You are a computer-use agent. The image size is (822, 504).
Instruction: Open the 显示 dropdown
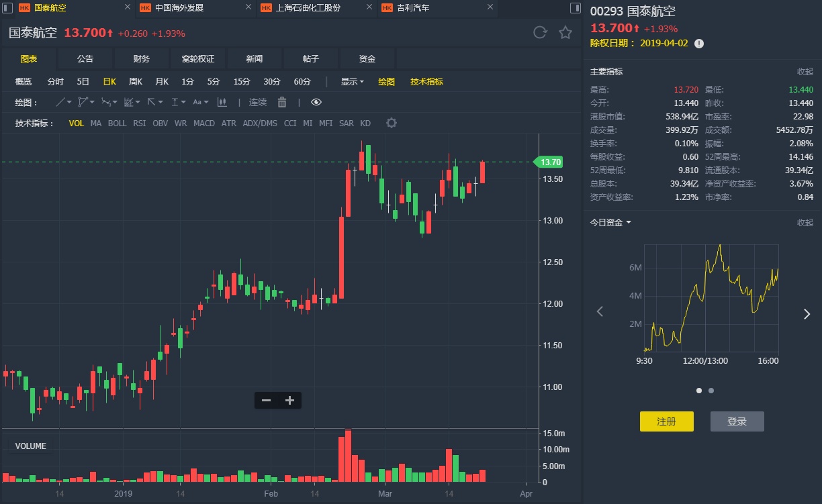pos(352,82)
